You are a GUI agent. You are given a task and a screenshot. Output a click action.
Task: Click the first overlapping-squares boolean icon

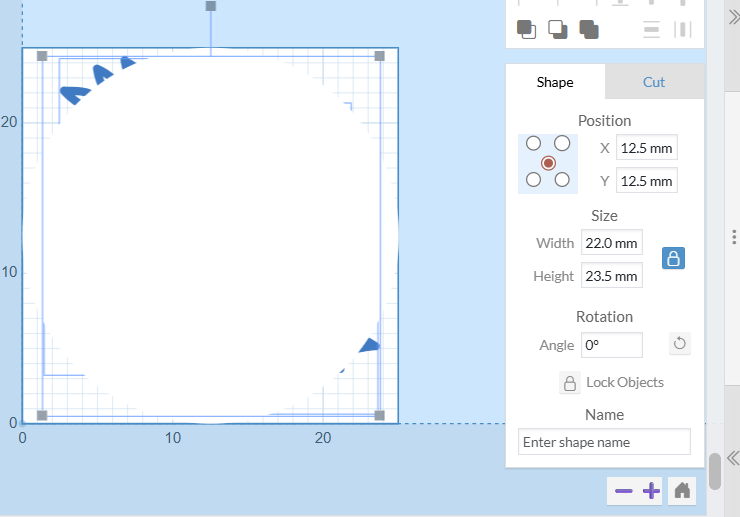[526, 29]
